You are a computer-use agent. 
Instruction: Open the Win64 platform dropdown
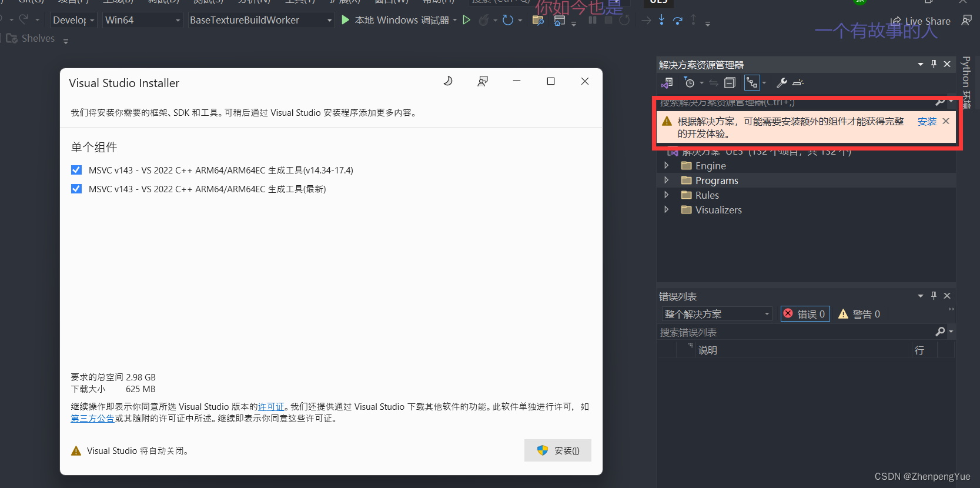(x=143, y=20)
